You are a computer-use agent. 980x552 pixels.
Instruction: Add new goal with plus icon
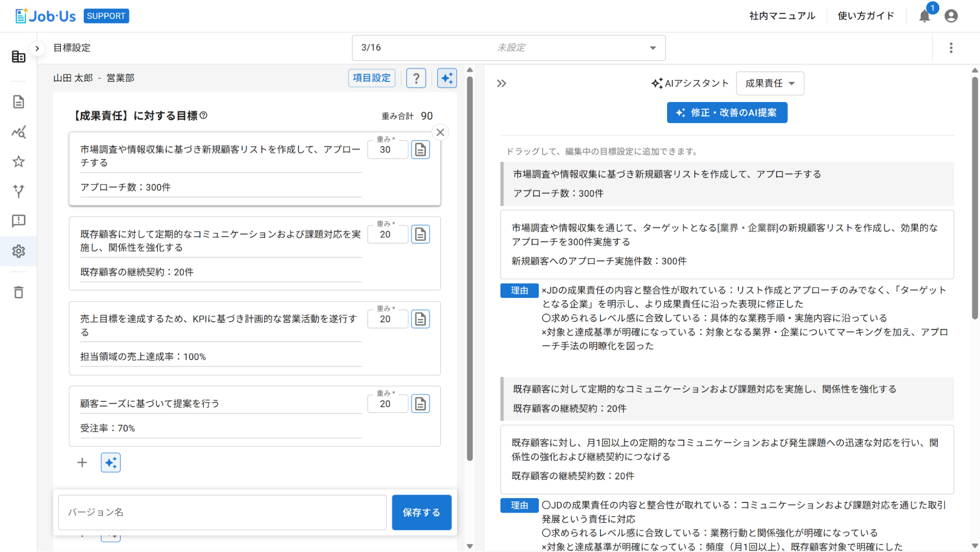click(x=82, y=463)
